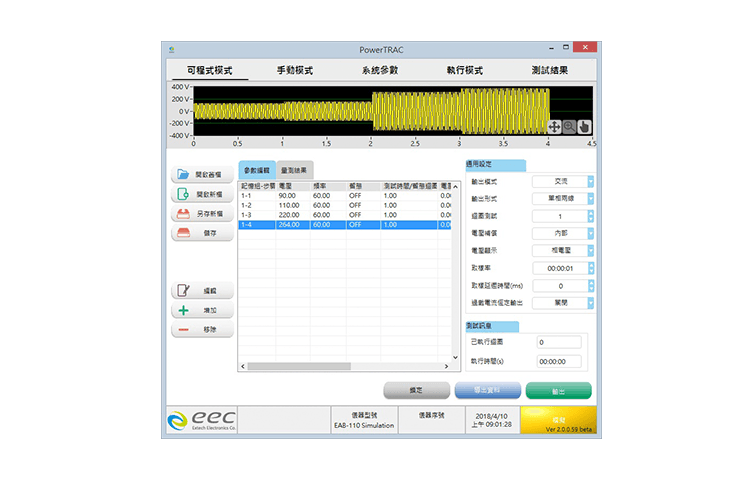Click the 循環測試 spinner arrows
The height and width of the screenshot is (480, 732).
pyautogui.click(x=591, y=216)
